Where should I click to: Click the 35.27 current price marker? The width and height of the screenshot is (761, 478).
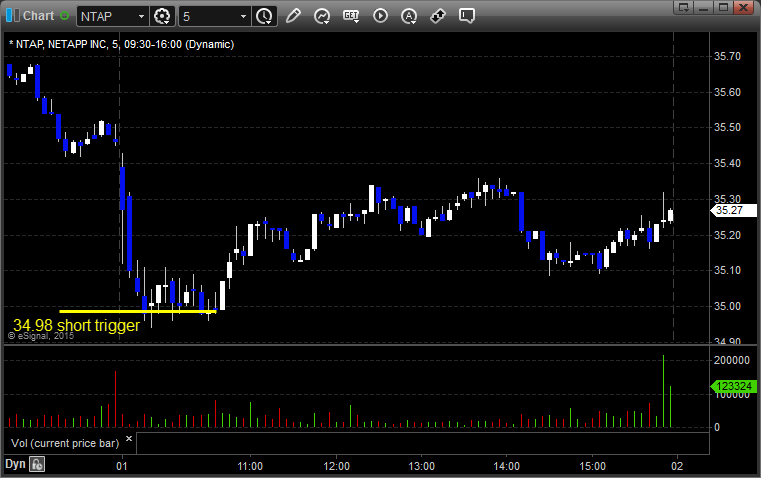click(733, 211)
